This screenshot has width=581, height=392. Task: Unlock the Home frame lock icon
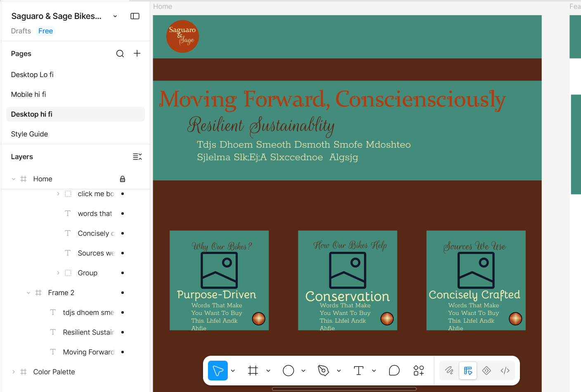click(123, 179)
